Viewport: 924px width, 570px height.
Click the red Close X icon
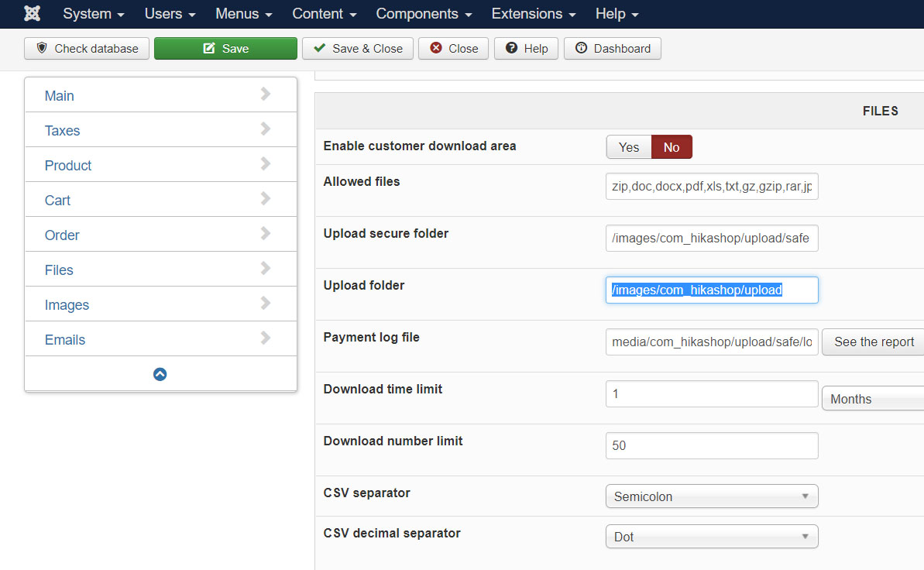(x=436, y=48)
